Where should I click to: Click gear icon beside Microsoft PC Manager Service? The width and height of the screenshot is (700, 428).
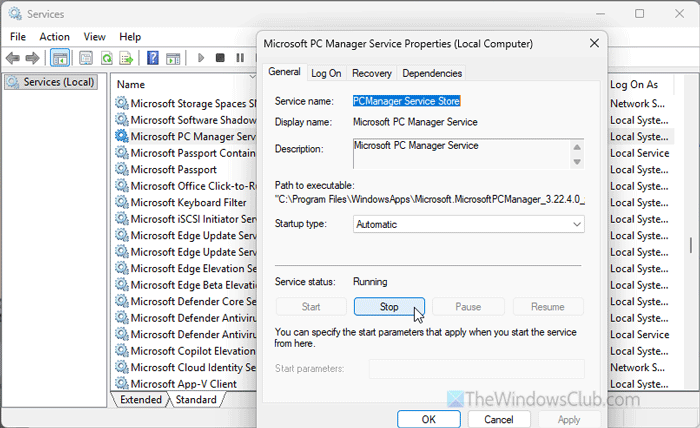tap(121, 136)
